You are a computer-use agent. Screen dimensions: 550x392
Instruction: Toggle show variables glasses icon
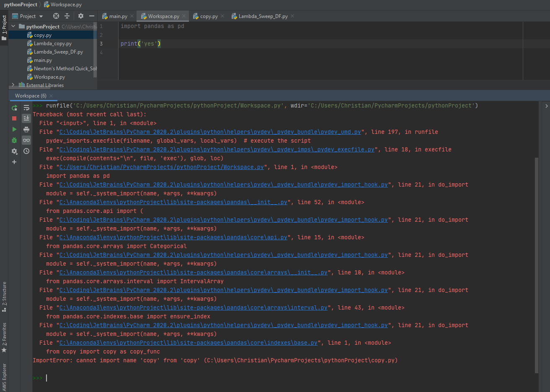[26, 140]
